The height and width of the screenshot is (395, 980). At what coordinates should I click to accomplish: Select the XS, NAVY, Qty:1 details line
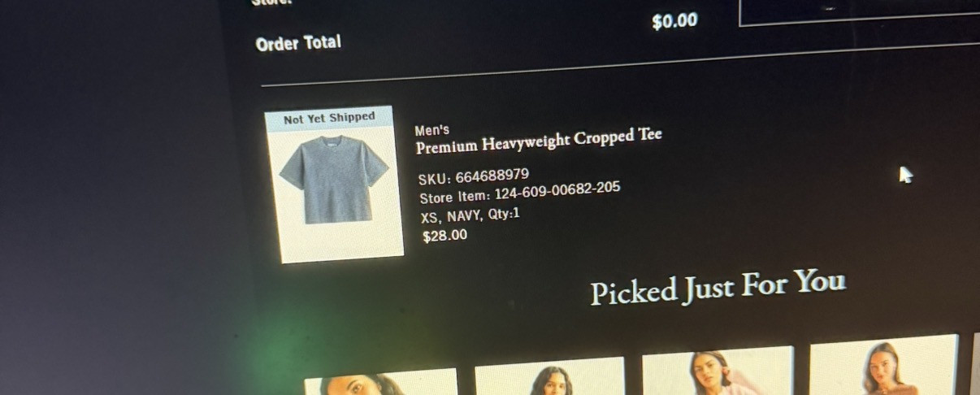pos(470,215)
